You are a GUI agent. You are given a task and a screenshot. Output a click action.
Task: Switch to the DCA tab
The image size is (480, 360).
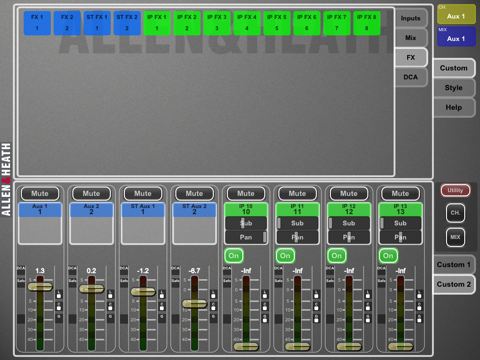coord(411,77)
